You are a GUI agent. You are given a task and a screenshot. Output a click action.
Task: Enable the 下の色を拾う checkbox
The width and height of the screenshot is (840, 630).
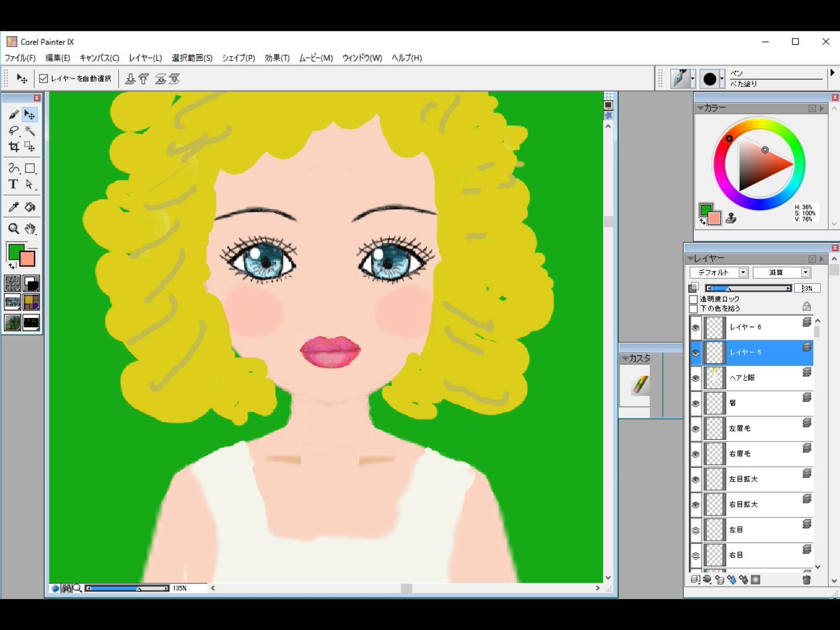pos(694,309)
